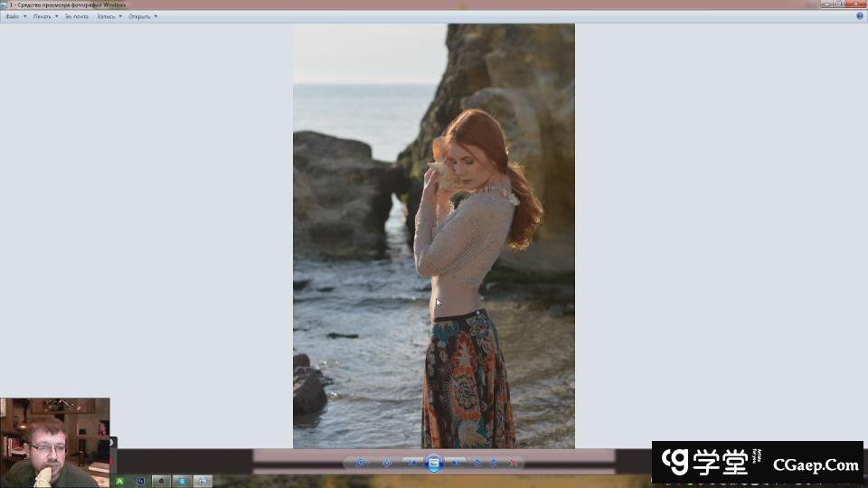
Task: Open Skype from the taskbar
Action: click(182, 481)
